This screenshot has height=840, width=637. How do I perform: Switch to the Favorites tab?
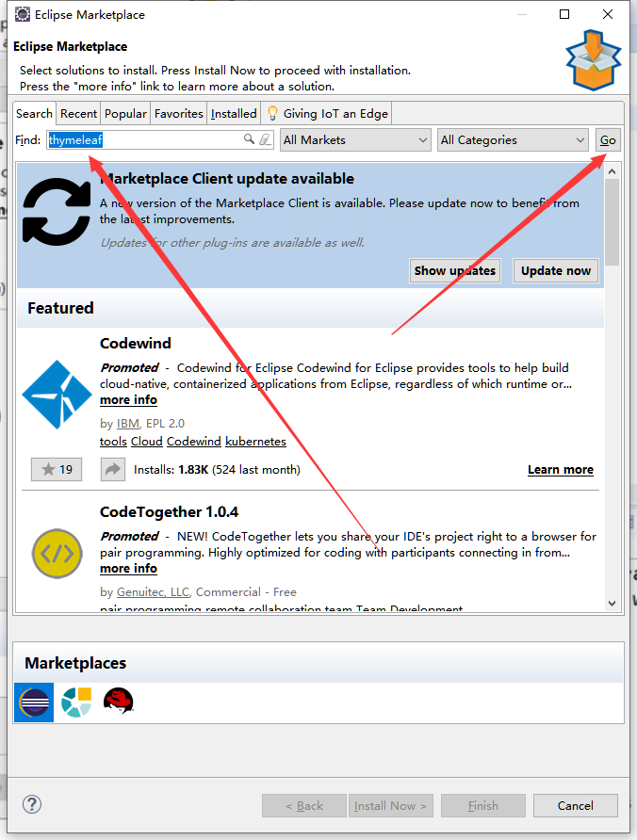click(178, 114)
